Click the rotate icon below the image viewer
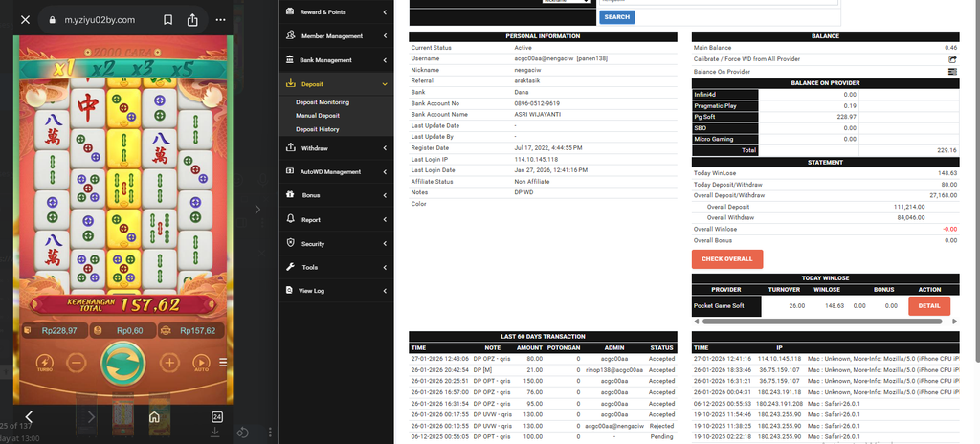Viewport: 980px width, 444px height. 243,433
